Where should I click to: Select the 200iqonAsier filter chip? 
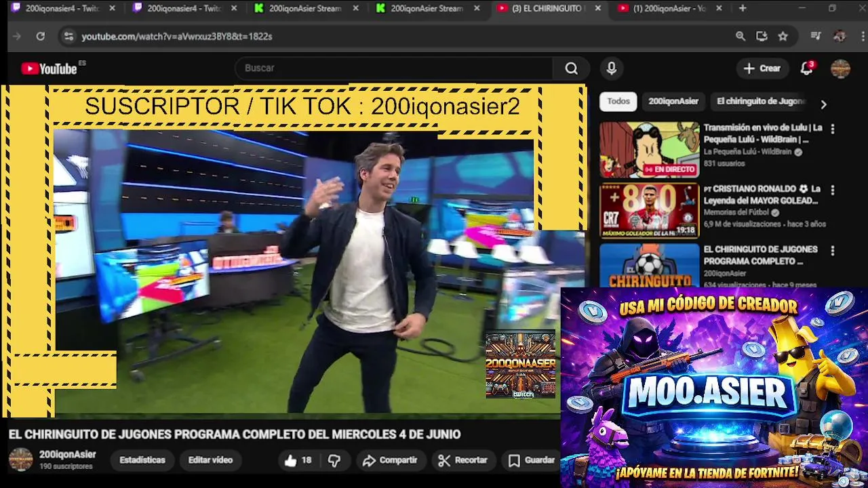click(x=673, y=101)
